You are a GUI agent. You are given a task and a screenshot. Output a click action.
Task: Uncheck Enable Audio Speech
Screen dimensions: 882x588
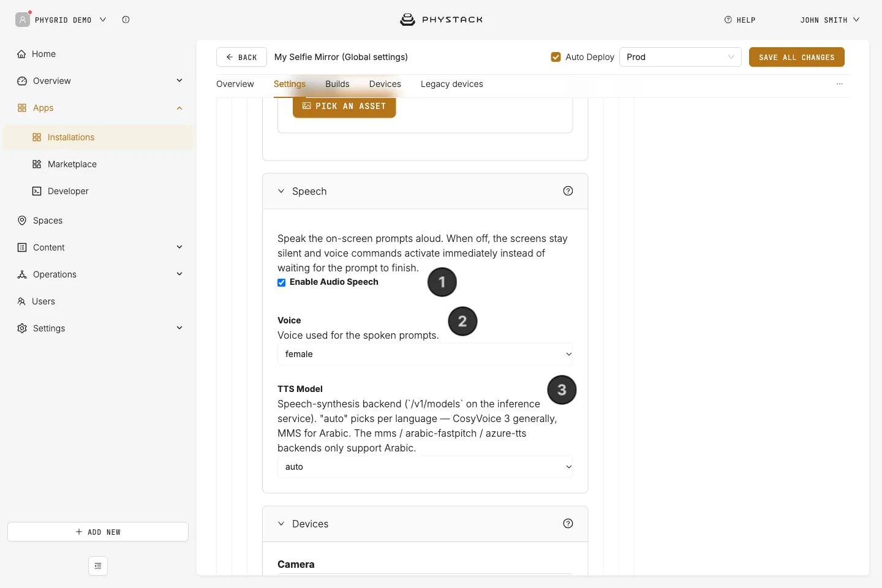[x=282, y=282]
